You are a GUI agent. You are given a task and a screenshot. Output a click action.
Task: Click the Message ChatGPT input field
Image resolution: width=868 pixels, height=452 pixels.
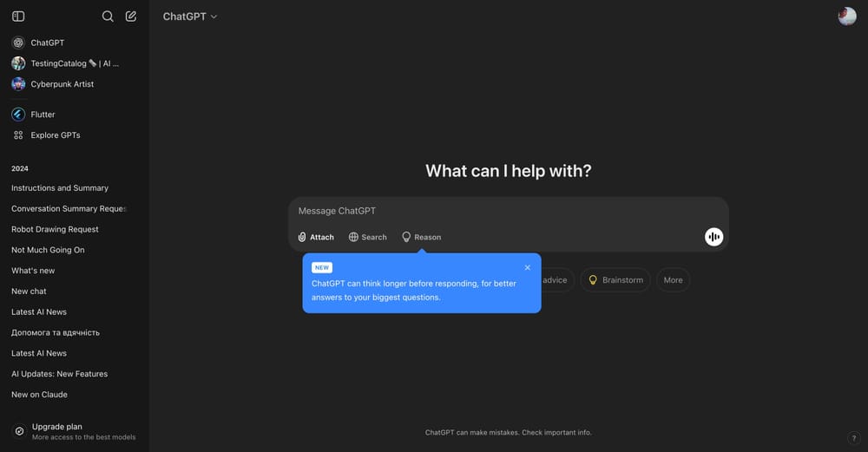(x=508, y=211)
